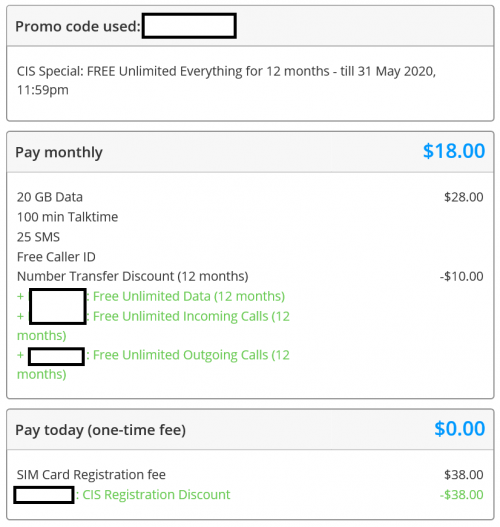Click 'Free Unlimited Incoming Calls' bonus
This screenshot has height=527, width=500.
(153, 326)
